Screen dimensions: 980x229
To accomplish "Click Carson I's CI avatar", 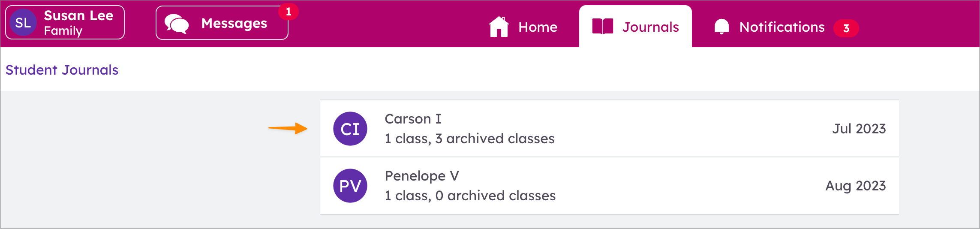I will tap(350, 129).
